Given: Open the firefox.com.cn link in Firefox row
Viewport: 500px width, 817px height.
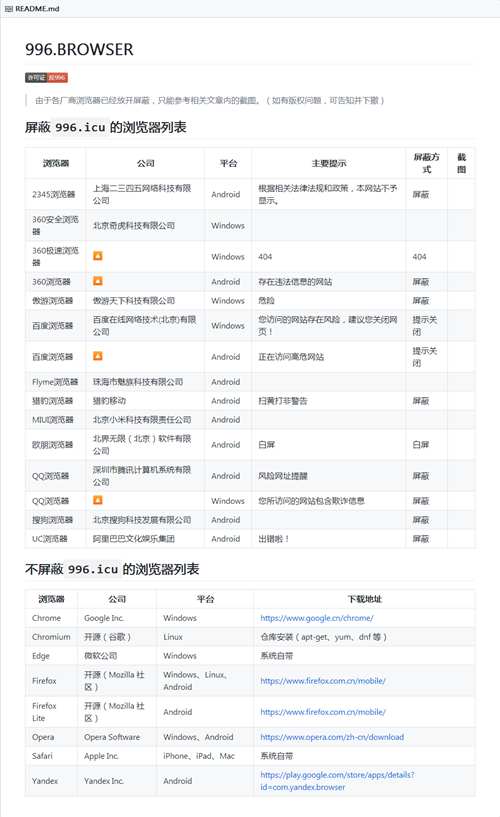Looking at the screenshot, I should (323, 680).
